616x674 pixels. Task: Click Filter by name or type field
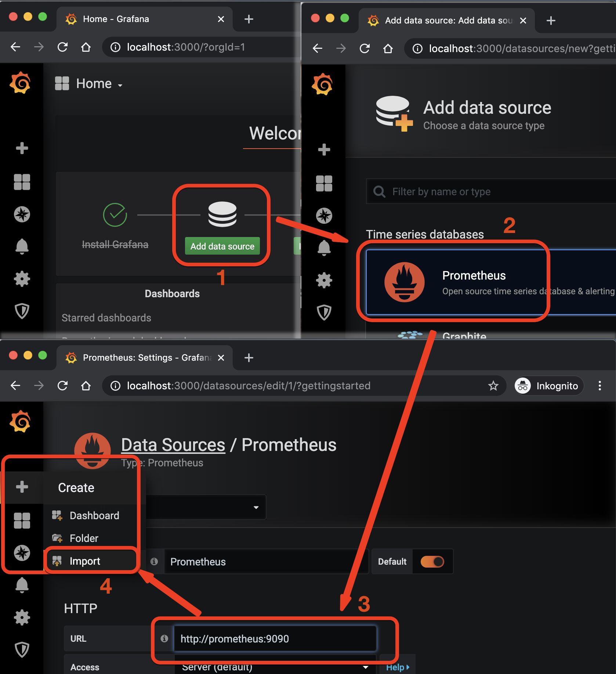click(491, 191)
